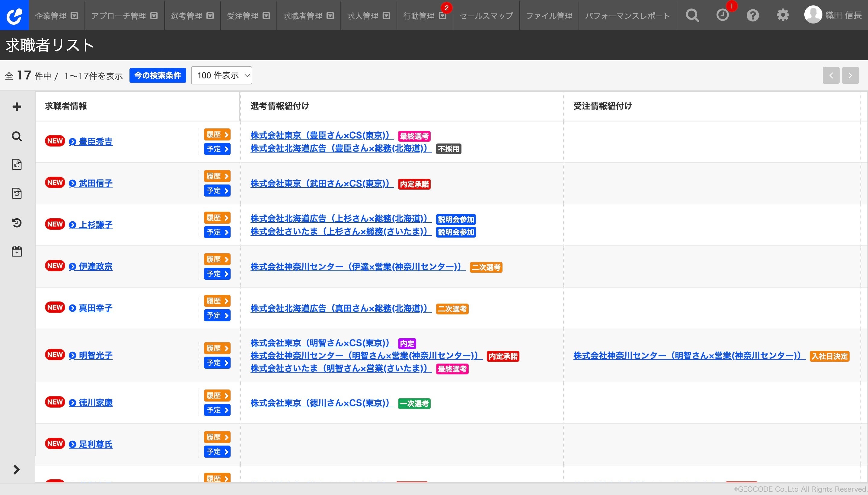This screenshot has width=868, height=495.
Task: Click the top bar global search icon
Action: pyautogui.click(x=692, y=15)
